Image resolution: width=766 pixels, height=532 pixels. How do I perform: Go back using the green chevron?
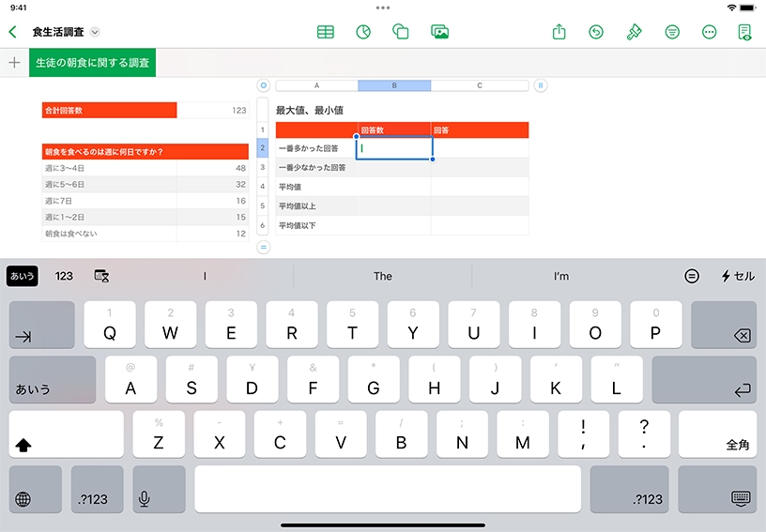[12, 32]
